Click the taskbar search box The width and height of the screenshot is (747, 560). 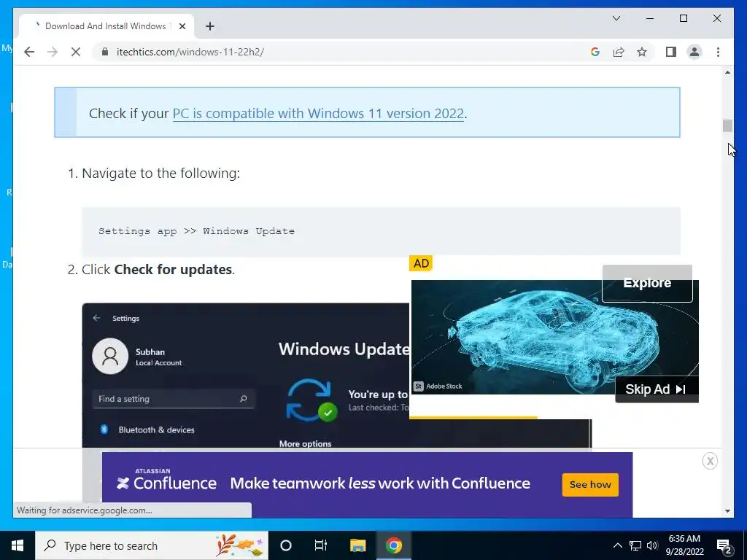(x=152, y=545)
